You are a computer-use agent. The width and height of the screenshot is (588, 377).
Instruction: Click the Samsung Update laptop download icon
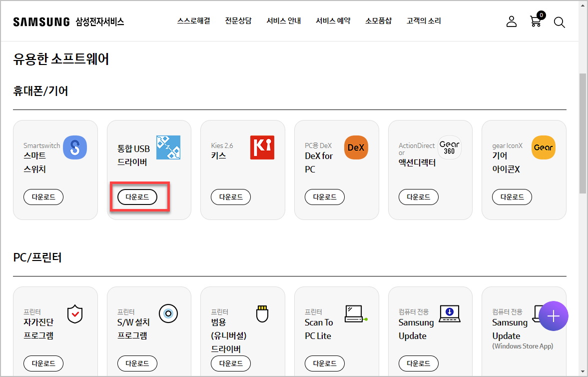point(449,314)
